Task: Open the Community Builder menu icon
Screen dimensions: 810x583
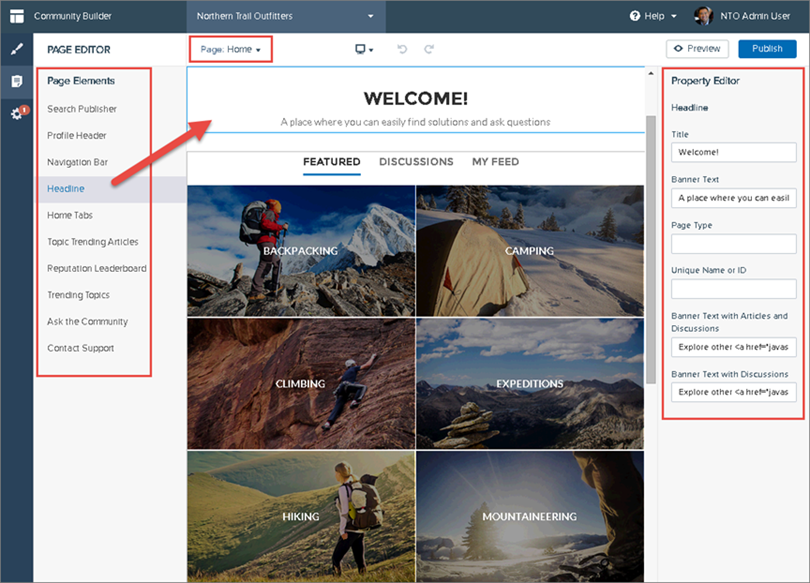Action: point(17,16)
